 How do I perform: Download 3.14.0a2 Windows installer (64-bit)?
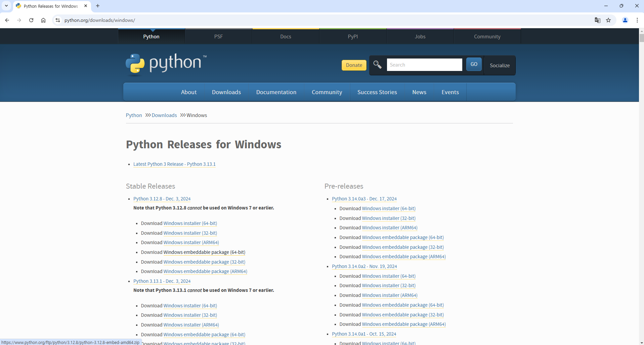coord(389,276)
